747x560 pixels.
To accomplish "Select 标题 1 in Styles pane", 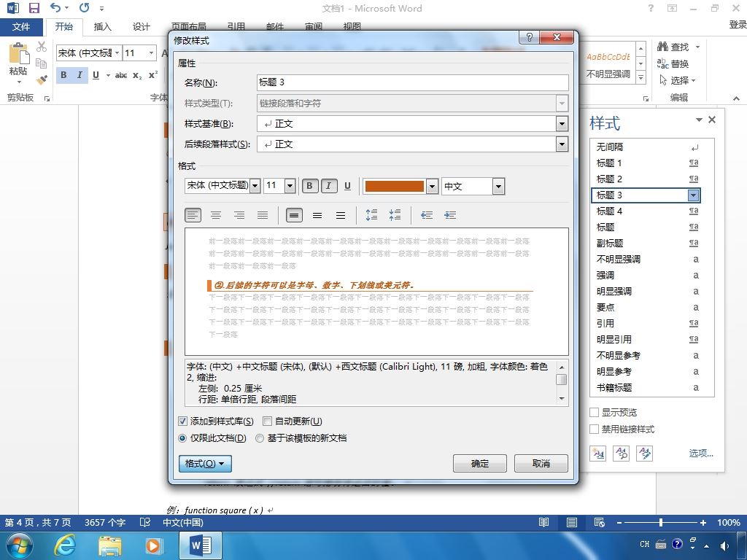I will (645, 163).
